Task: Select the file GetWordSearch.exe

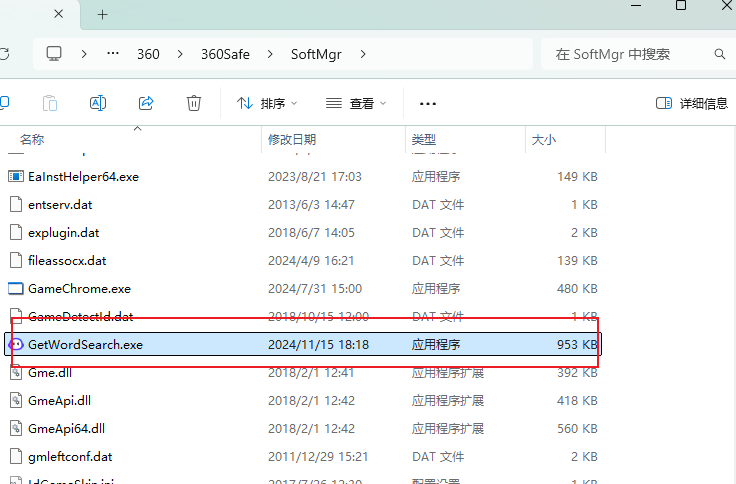Action: [x=85, y=345]
